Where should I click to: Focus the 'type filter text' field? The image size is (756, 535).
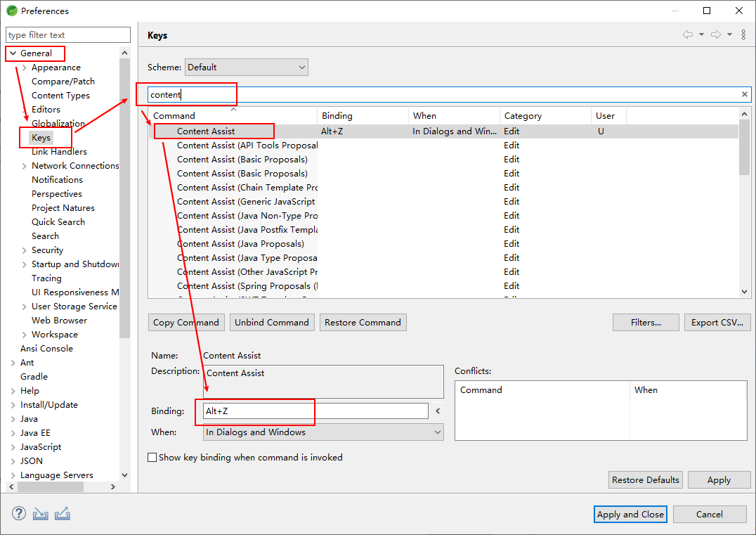[x=68, y=34]
